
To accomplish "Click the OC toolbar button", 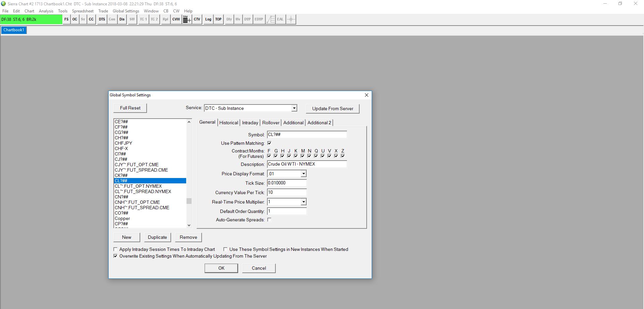I will [75, 19].
